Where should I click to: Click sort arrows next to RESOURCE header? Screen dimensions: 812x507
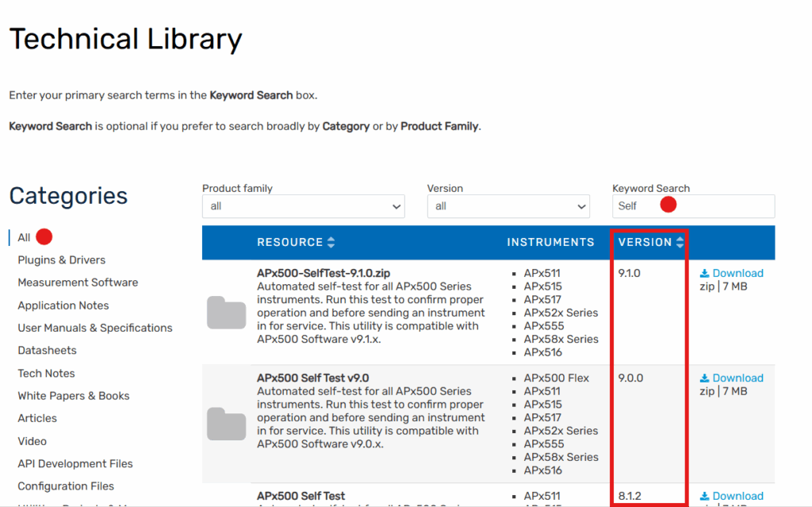tap(331, 243)
